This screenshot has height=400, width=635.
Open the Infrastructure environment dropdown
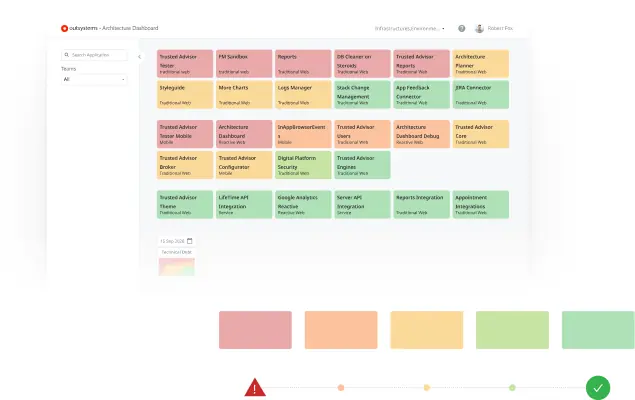pos(409,28)
